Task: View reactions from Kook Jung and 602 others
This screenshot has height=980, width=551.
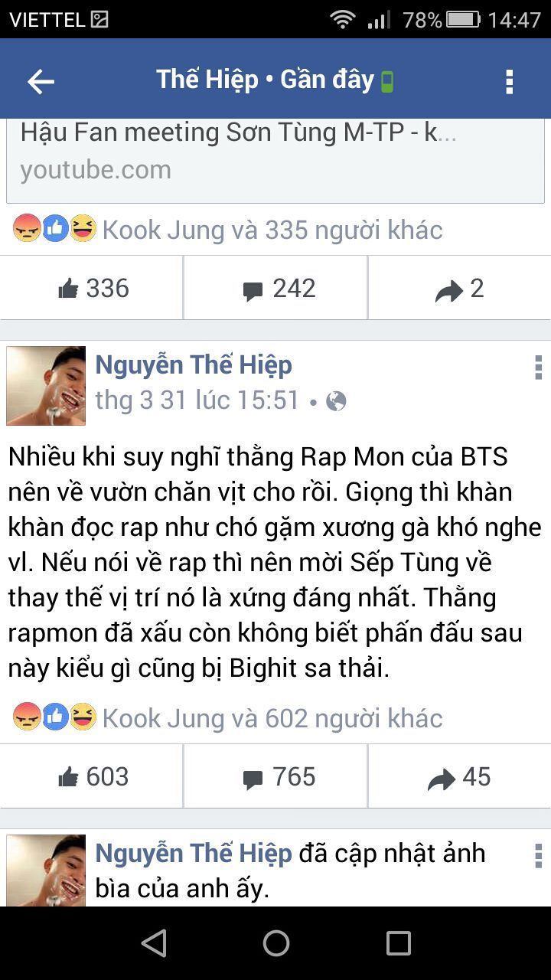Action: 227,718
